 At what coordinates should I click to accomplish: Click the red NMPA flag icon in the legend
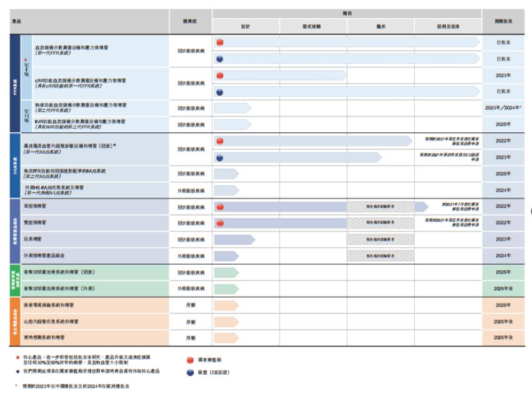tap(190, 360)
